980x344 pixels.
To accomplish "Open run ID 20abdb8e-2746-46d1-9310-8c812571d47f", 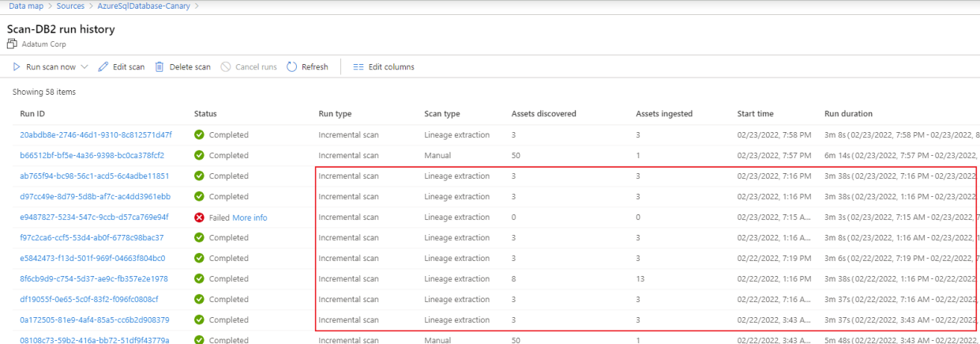I will coord(96,134).
